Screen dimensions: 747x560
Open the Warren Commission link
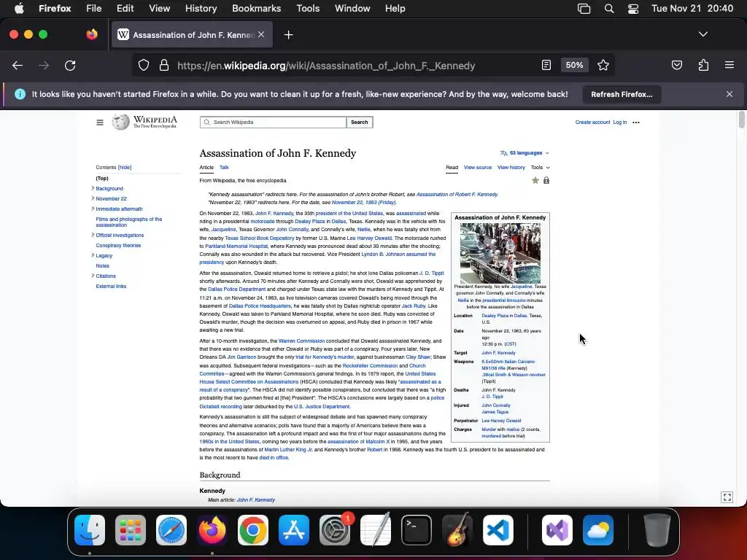click(301, 341)
